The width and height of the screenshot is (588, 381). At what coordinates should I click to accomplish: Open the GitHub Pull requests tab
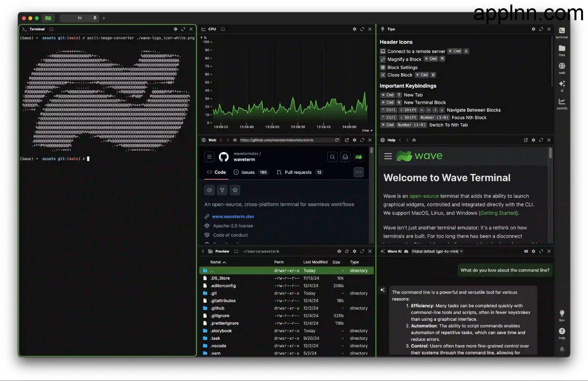point(300,172)
